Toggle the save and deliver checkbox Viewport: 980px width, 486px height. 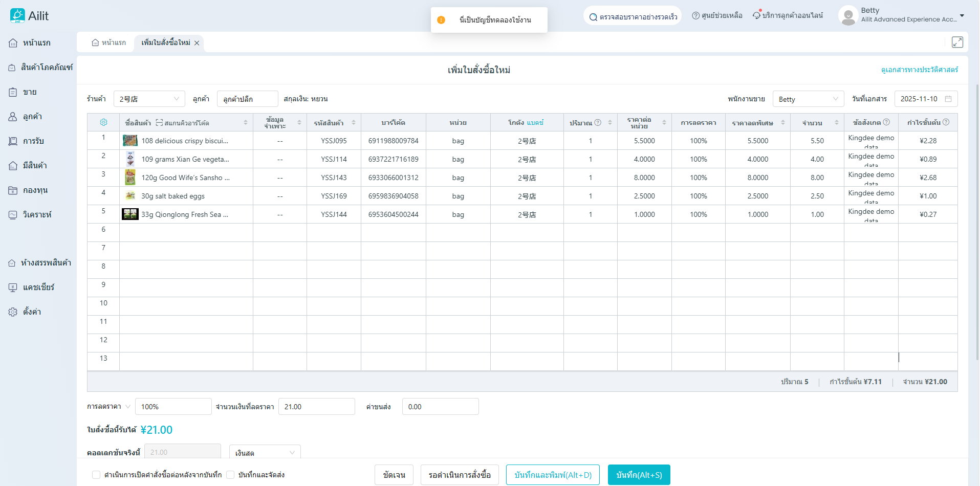pos(230,475)
